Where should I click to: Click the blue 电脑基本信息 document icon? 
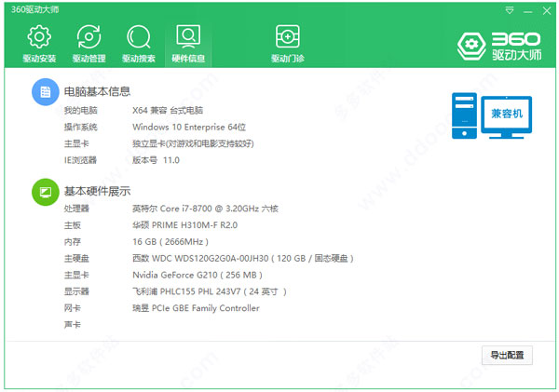point(46,92)
